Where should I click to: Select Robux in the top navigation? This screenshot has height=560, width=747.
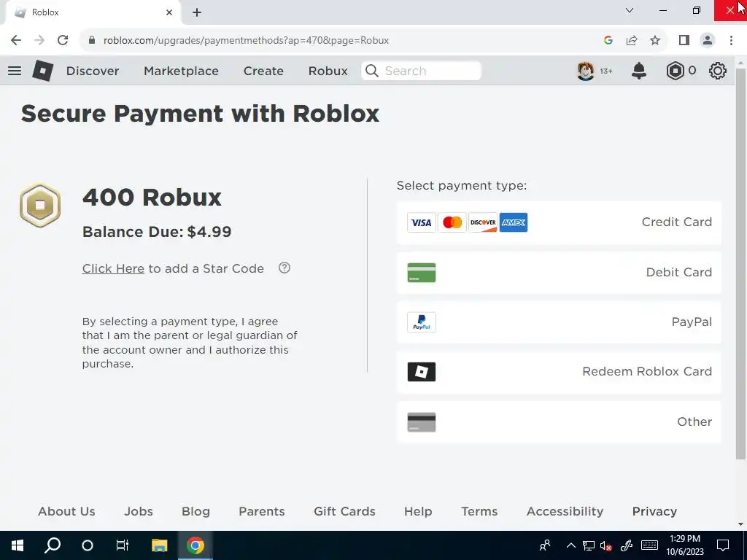pyautogui.click(x=328, y=71)
